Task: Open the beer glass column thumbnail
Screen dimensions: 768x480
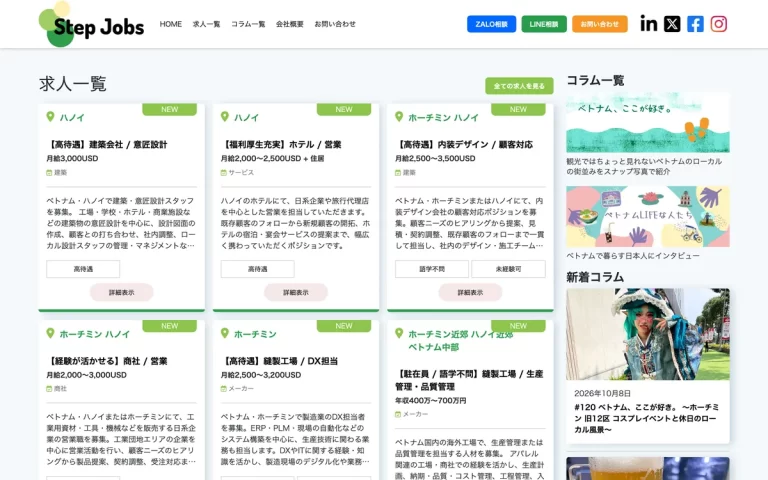Action: click(x=648, y=468)
